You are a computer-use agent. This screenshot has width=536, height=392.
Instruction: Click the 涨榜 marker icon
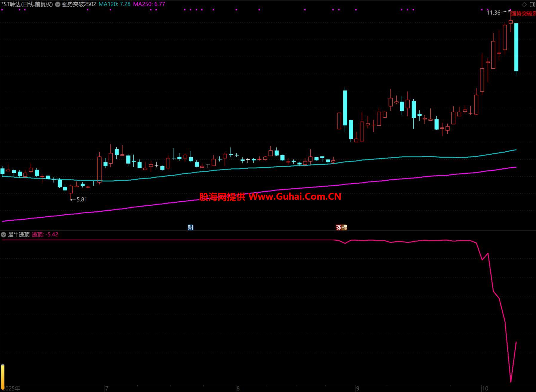(x=342, y=227)
